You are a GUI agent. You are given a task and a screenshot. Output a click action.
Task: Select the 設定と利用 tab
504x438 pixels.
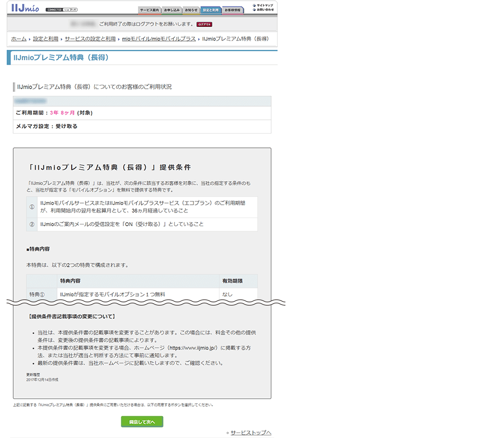point(211,10)
